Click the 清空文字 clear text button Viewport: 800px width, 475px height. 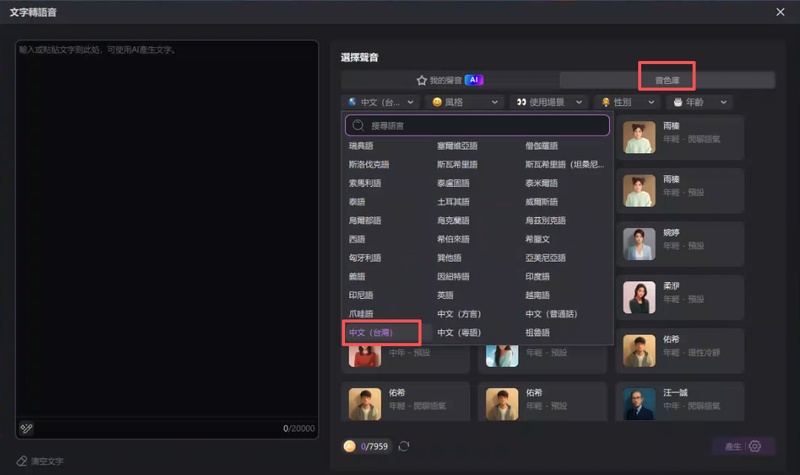click(40, 461)
